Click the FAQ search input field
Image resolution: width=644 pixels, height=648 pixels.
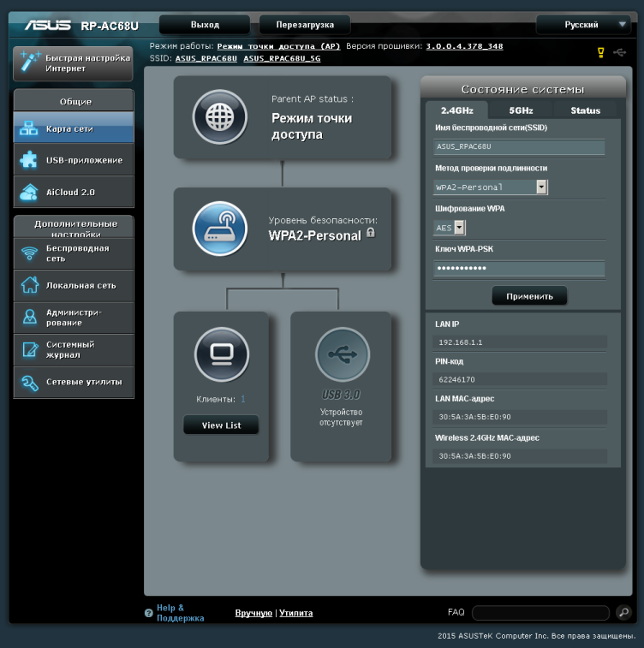(540, 612)
